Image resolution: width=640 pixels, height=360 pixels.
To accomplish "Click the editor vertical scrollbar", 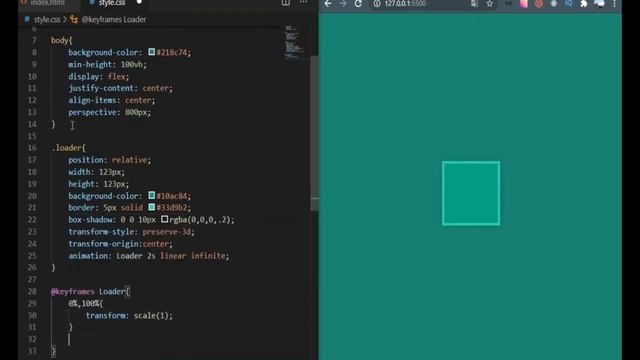I will (x=314, y=133).
